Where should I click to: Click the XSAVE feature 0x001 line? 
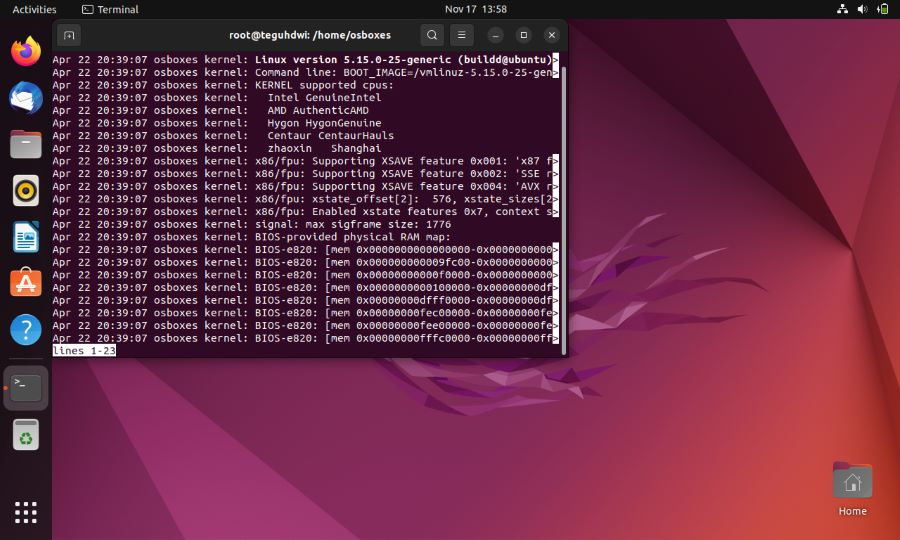[x=305, y=161]
